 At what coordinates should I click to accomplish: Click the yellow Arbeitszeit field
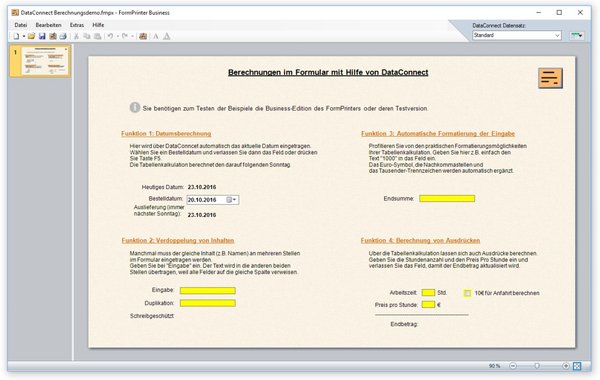tap(428, 293)
